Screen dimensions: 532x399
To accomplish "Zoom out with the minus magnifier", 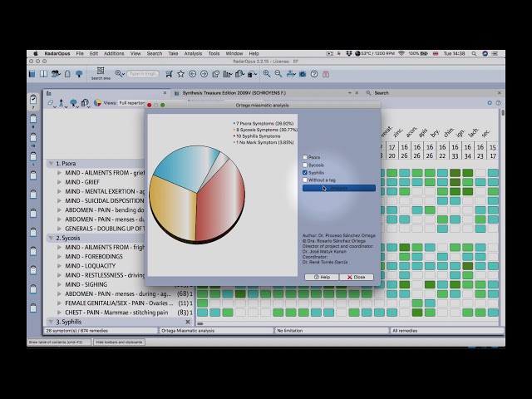I will click(x=278, y=74).
